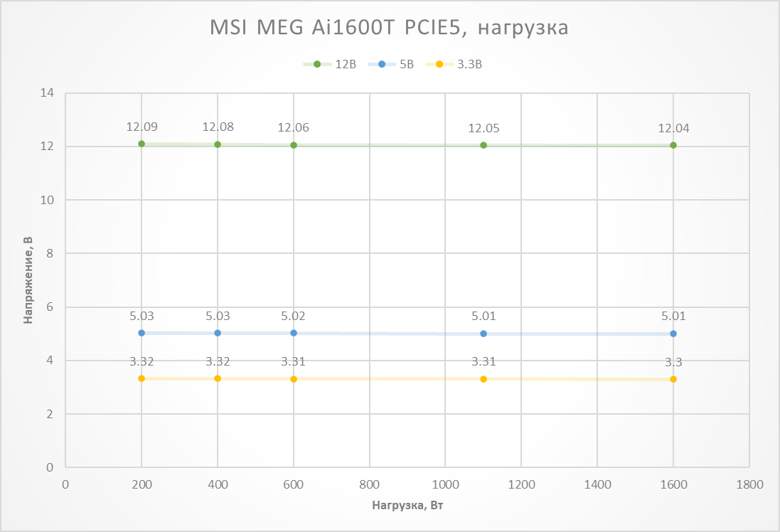Image resolution: width=780 pixels, height=532 pixels.
Task: Click the y-axis value 10
Action: tap(47, 200)
